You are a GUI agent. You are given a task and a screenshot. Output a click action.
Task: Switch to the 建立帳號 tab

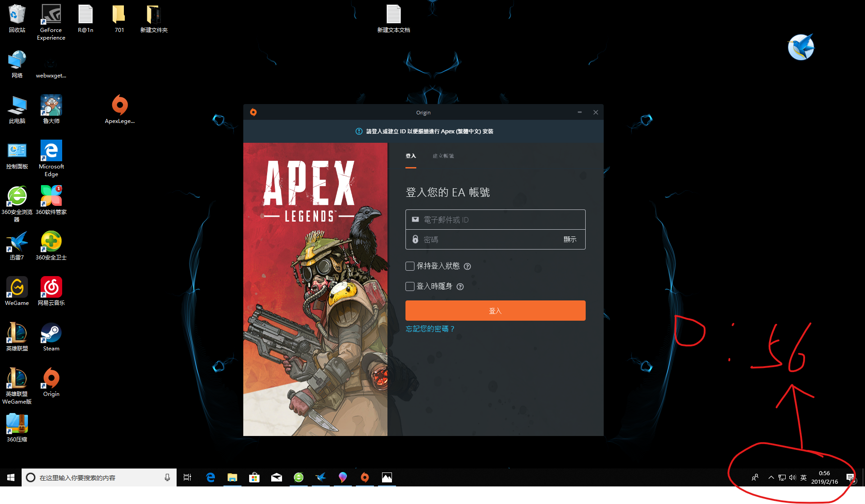point(443,156)
